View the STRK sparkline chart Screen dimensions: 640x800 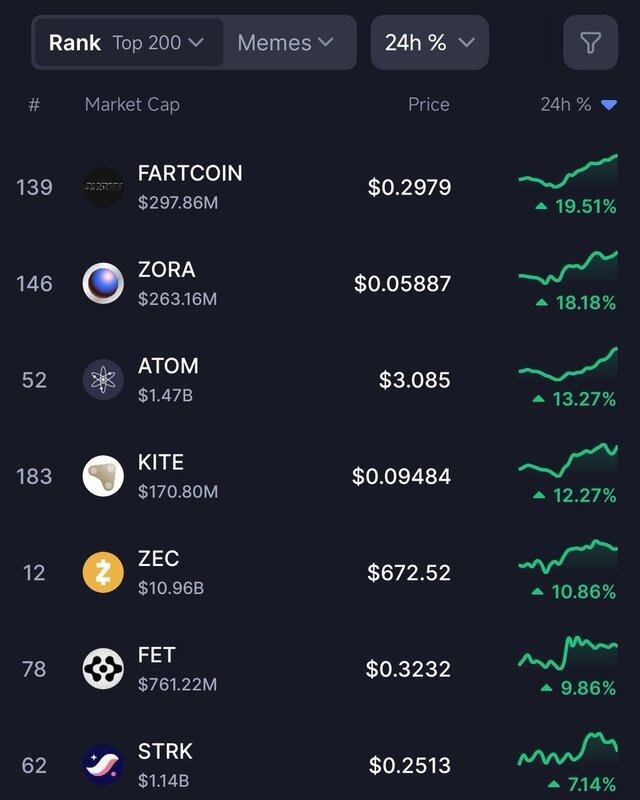[x=567, y=748]
